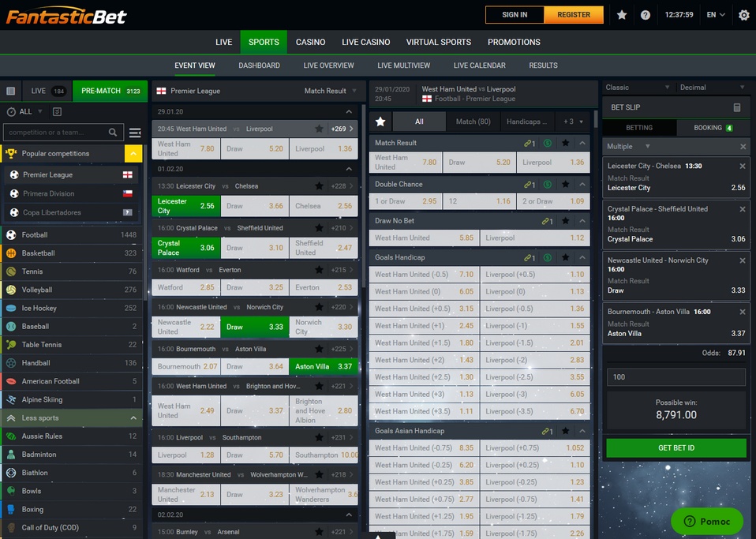This screenshot has width=756, height=539.
Task: Open Premier League competition
Action: point(71,174)
